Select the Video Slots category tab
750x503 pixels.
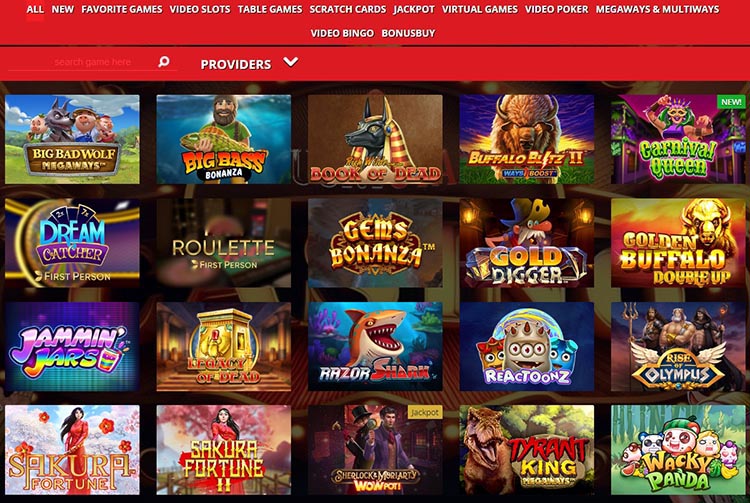(x=200, y=9)
